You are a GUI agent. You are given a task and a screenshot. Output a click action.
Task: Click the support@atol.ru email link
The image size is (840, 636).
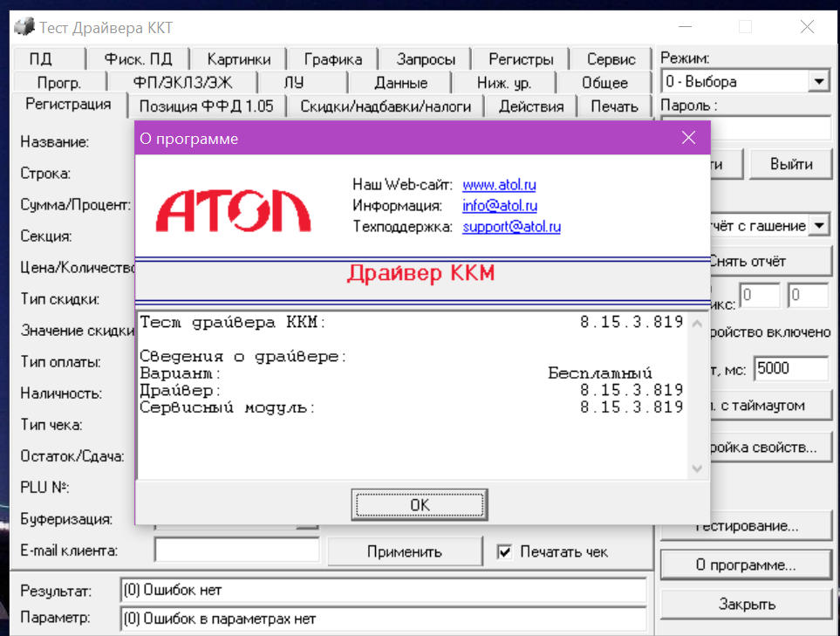pos(512,227)
